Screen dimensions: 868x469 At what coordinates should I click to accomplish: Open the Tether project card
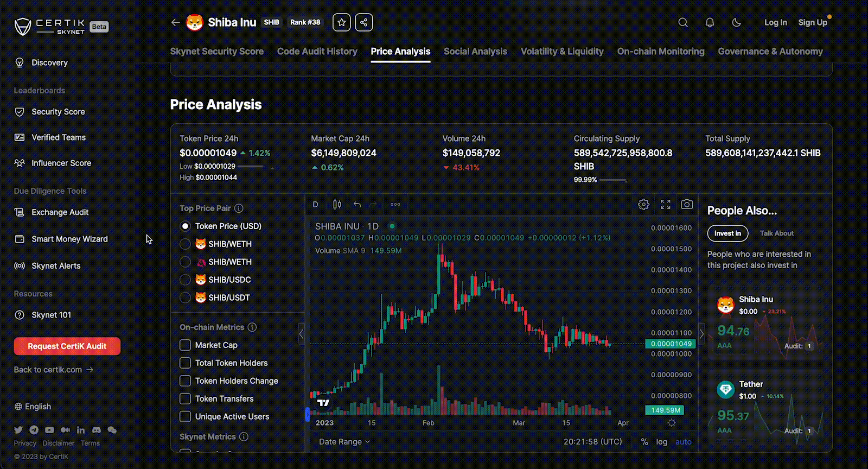(x=765, y=406)
